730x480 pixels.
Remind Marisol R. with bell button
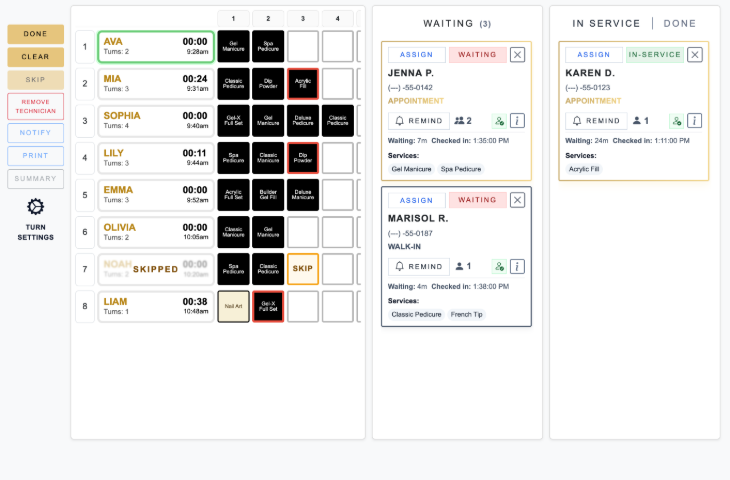(x=419, y=266)
